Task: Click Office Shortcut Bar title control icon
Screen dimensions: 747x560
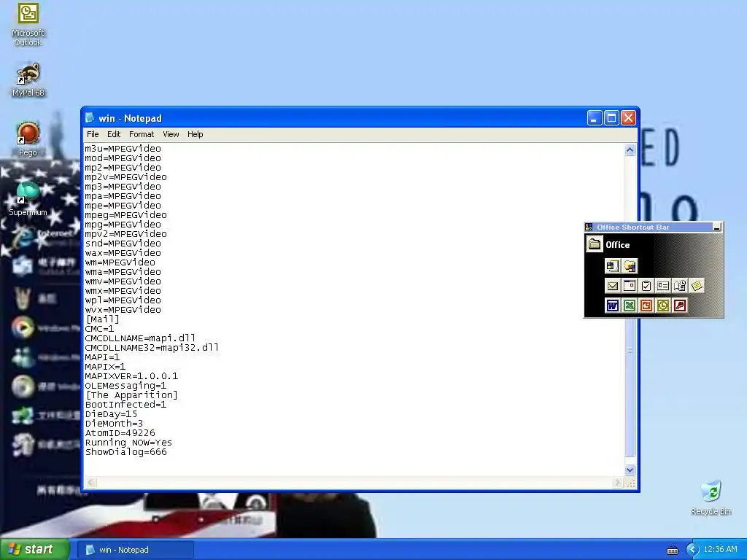Action: click(x=589, y=227)
